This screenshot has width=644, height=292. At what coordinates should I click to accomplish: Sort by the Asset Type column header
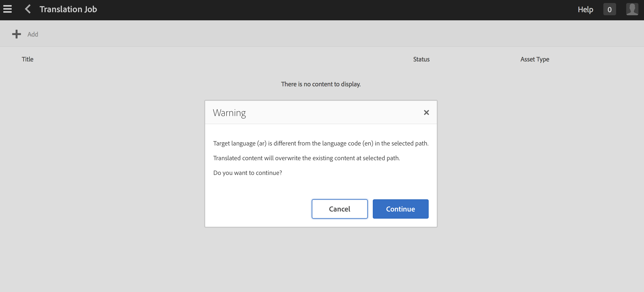pos(535,59)
